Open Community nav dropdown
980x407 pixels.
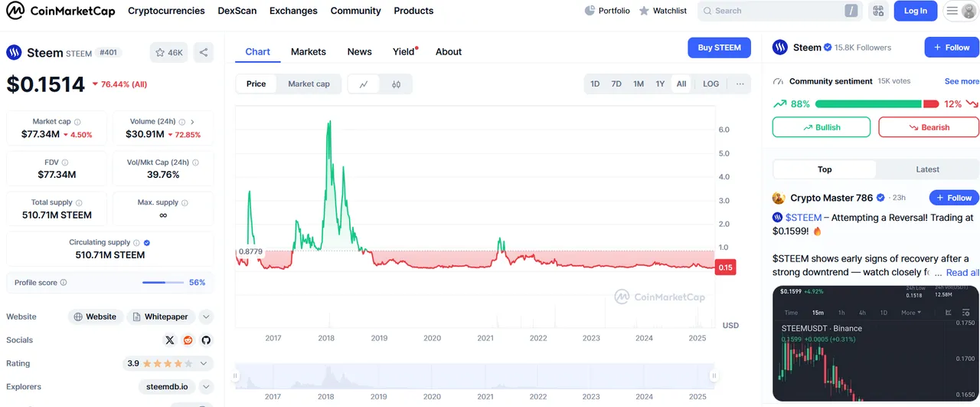pos(355,11)
